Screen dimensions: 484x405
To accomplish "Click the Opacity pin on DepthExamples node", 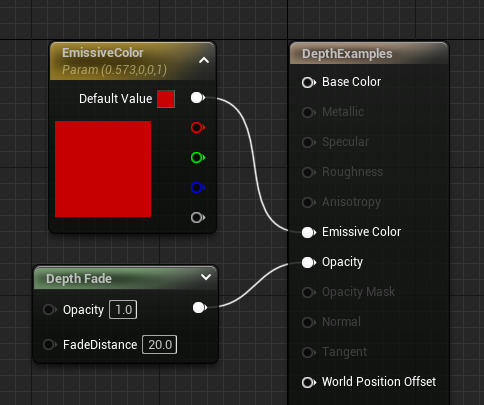I will (x=309, y=262).
